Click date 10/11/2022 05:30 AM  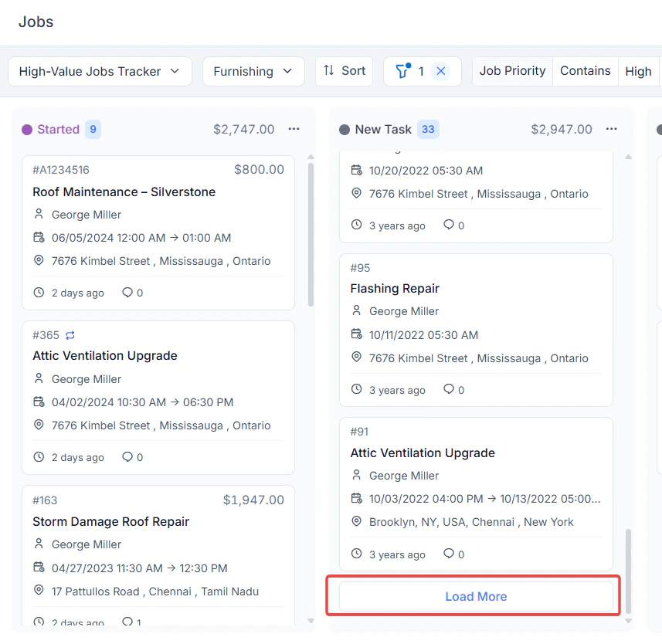[423, 335]
